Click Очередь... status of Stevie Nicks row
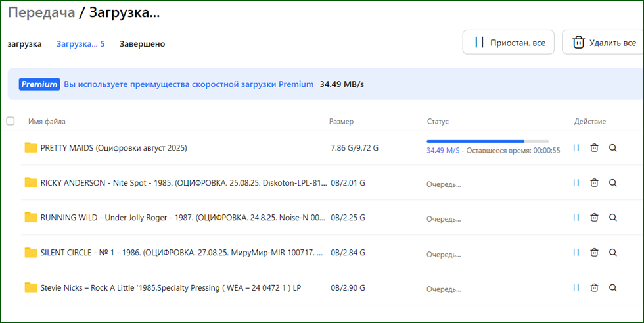The width and height of the screenshot is (644, 323). [x=444, y=289]
